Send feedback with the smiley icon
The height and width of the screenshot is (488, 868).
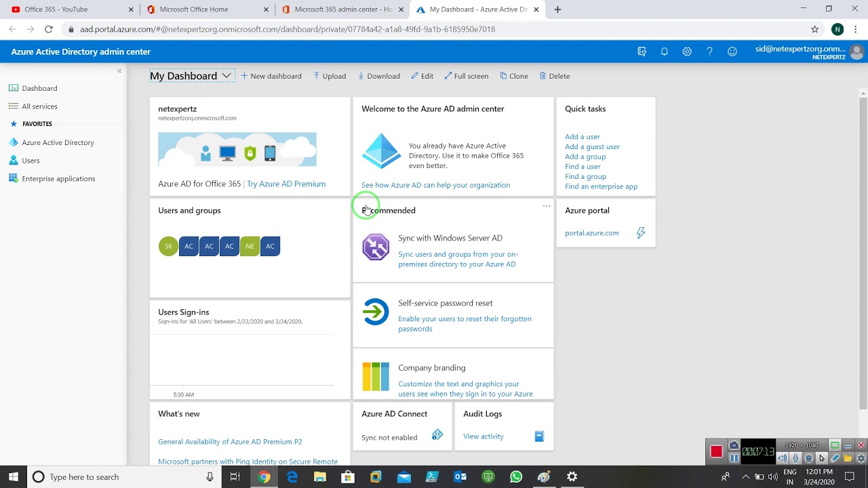click(x=732, y=52)
